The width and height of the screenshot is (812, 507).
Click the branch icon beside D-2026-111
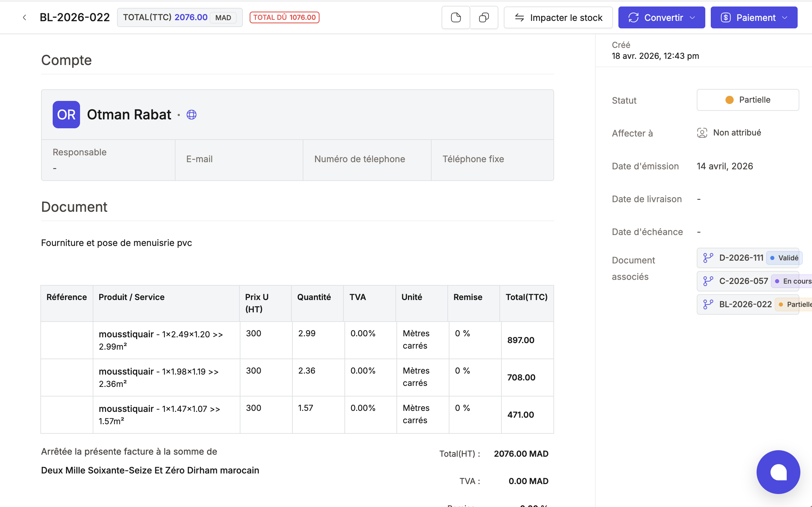tap(708, 258)
